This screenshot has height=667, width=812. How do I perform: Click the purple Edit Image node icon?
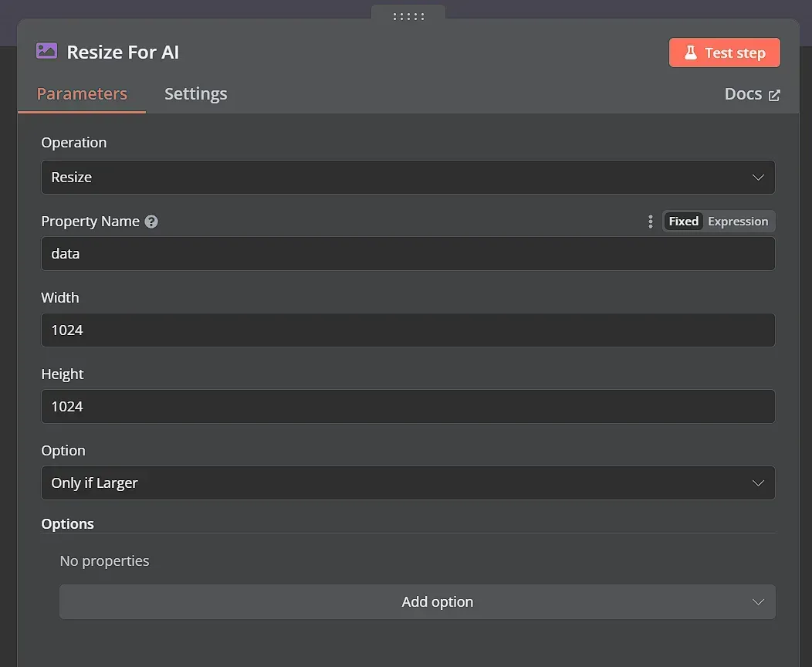pyautogui.click(x=46, y=51)
